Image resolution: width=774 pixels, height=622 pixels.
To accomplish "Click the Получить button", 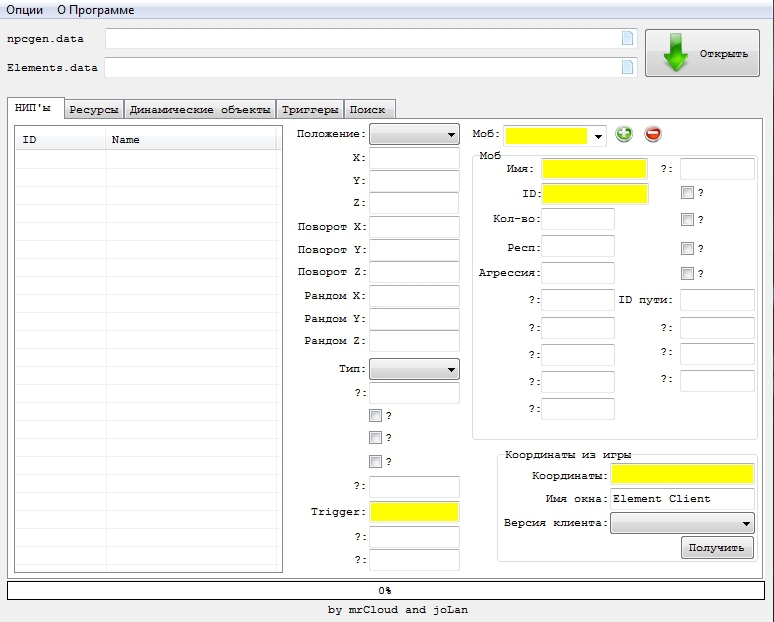I will click(717, 547).
